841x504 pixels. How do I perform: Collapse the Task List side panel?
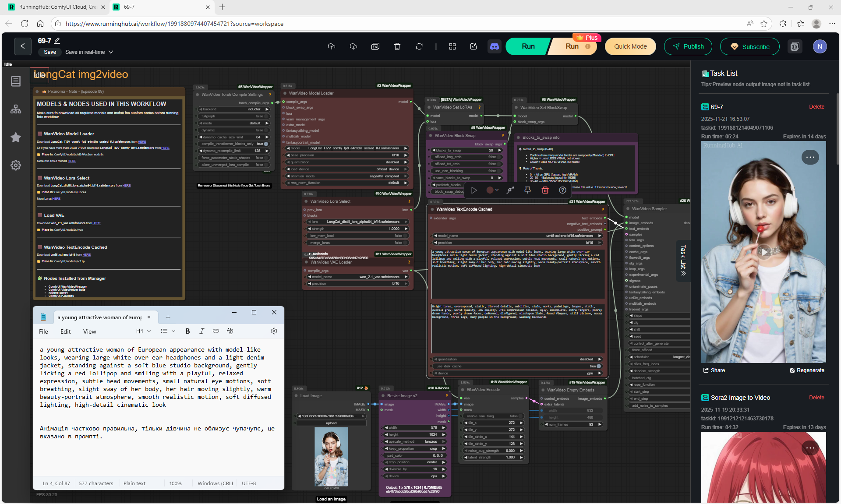[683, 261]
